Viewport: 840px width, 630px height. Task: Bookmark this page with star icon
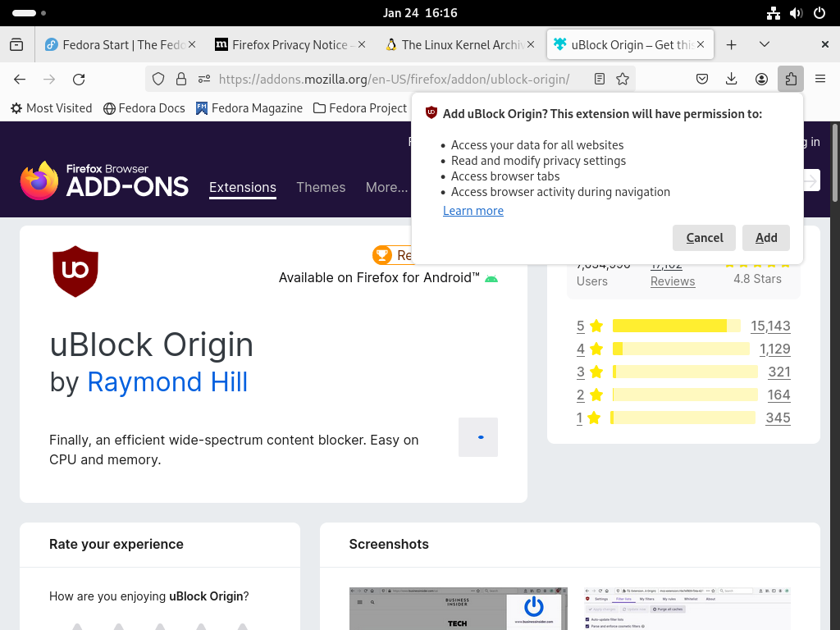[x=623, y=80]
